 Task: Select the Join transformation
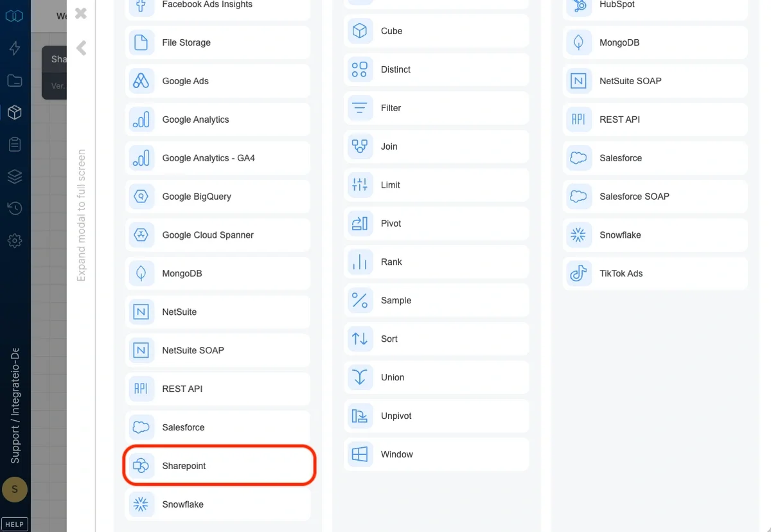coord(436,146)
